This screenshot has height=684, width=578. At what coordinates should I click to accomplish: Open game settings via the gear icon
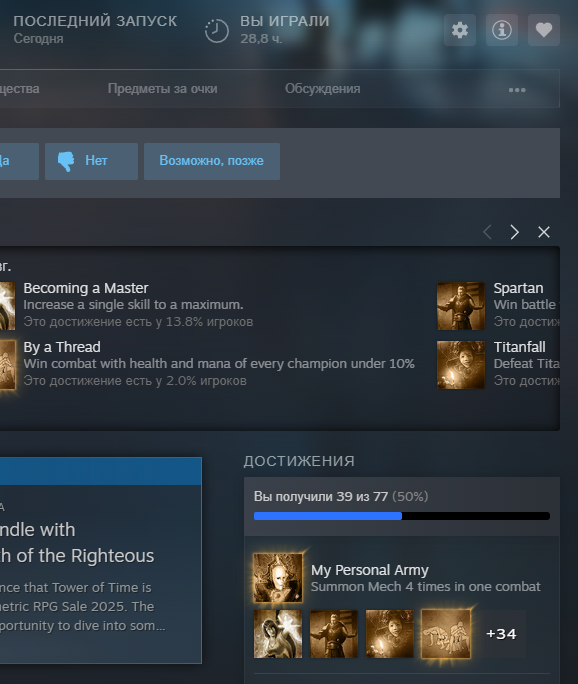tap(460, 30)
